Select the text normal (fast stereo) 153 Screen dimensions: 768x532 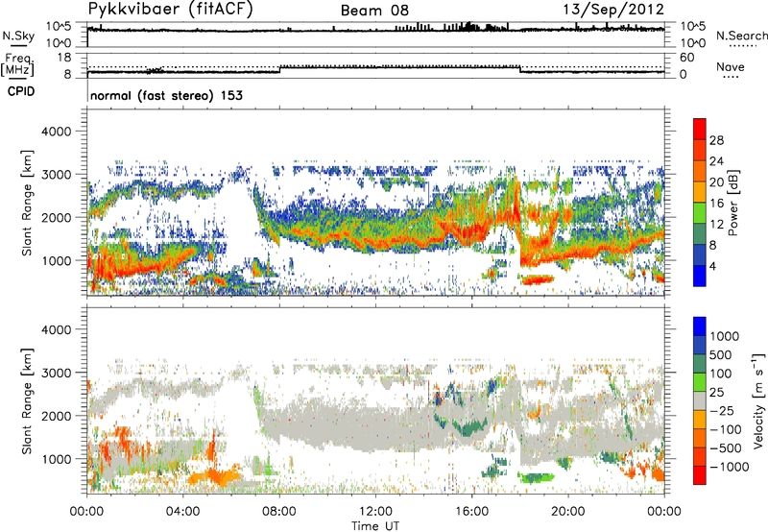click(166, 95)
